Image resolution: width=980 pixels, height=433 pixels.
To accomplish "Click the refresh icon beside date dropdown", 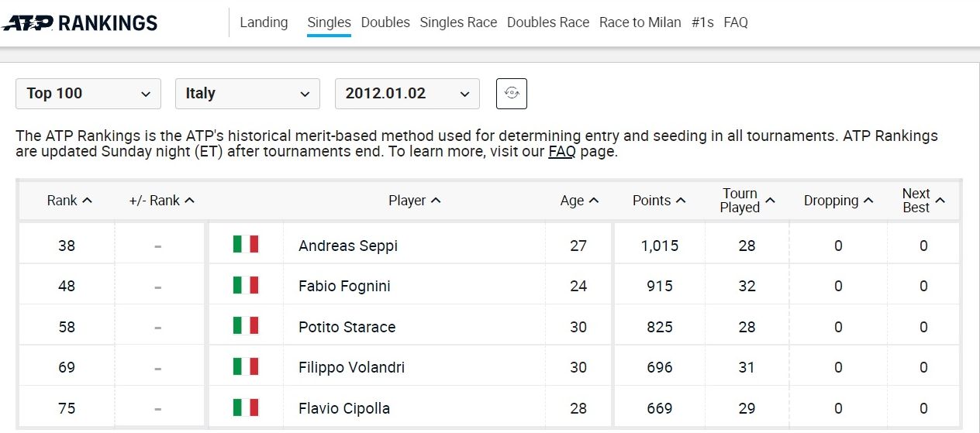I will [512, 94].
